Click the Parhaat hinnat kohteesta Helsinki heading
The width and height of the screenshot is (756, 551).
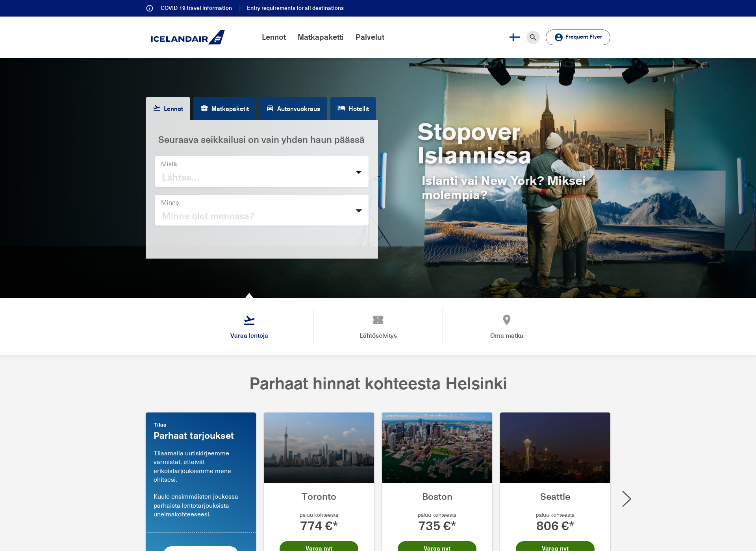pyautogui.click(x=378, y=384)
